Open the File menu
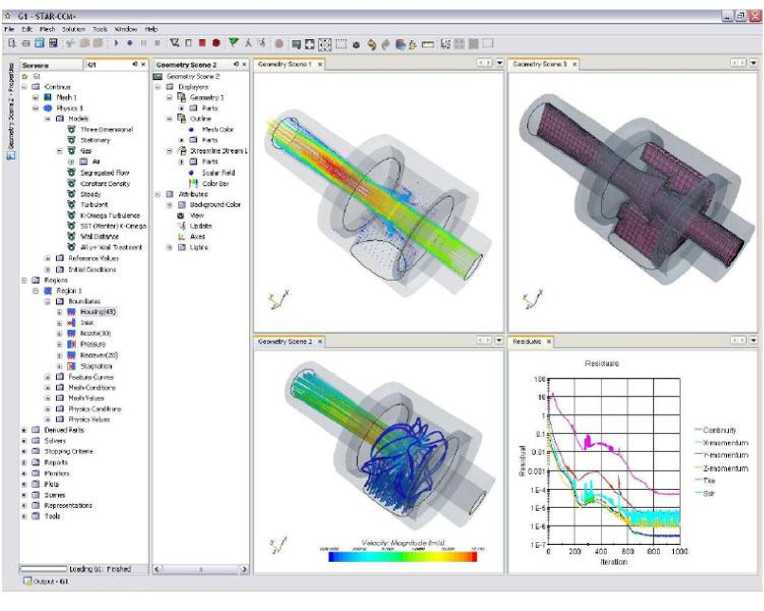 point(9,29)
